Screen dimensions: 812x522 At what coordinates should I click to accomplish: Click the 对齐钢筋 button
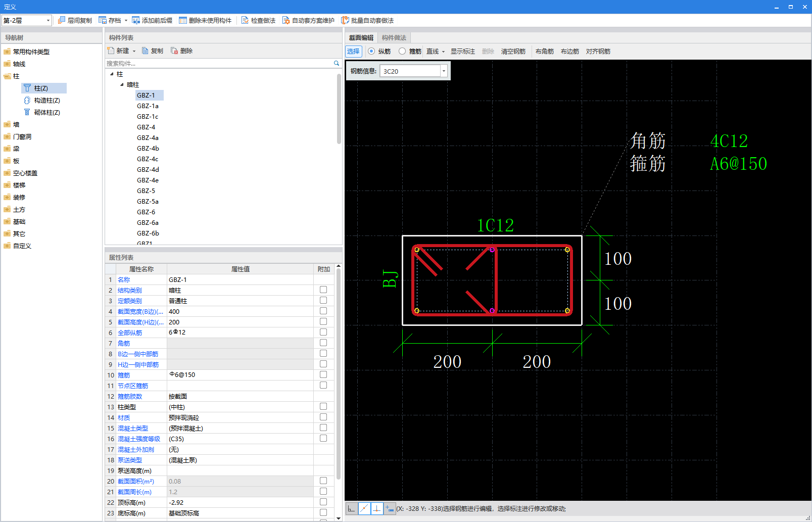[598, 52]
